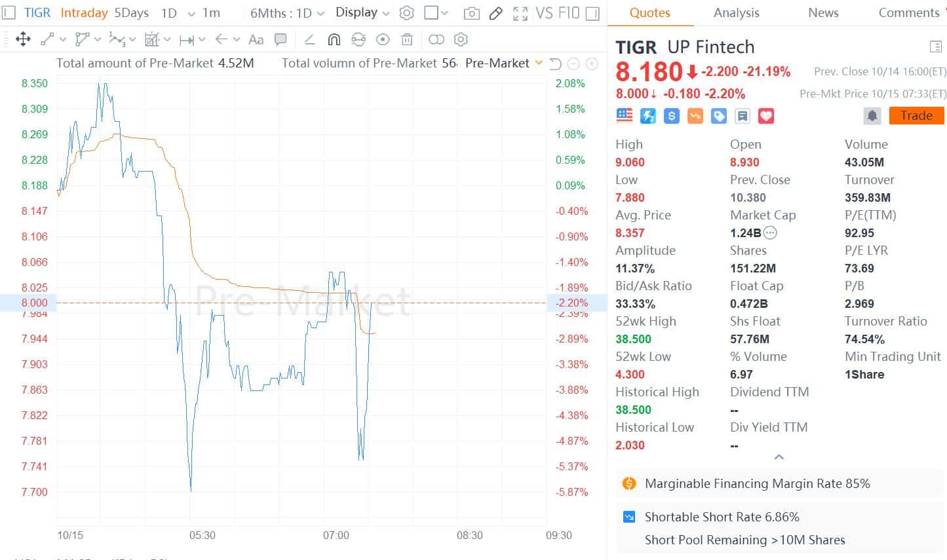Toggle fullscreen chart view
The width and height of the screenshot is (947, 560).
pos(520,13)
